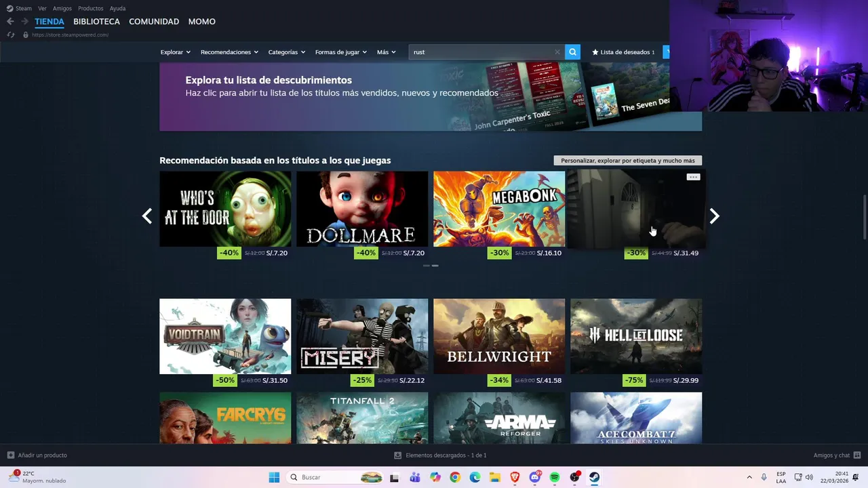Click the Añadir un producto plus icon
Screen dimensions: 868x488
coord(10,455)
